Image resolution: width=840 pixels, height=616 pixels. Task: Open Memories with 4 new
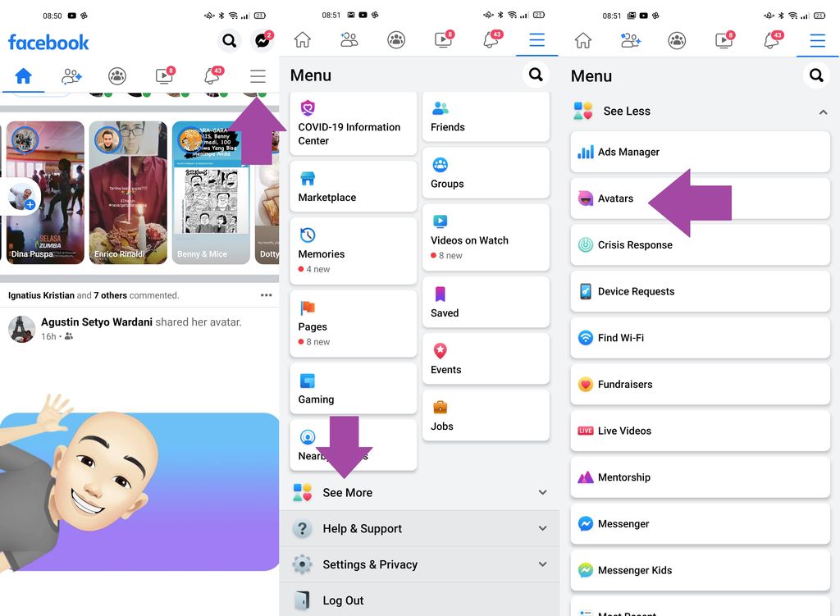(x=353, y=251)
